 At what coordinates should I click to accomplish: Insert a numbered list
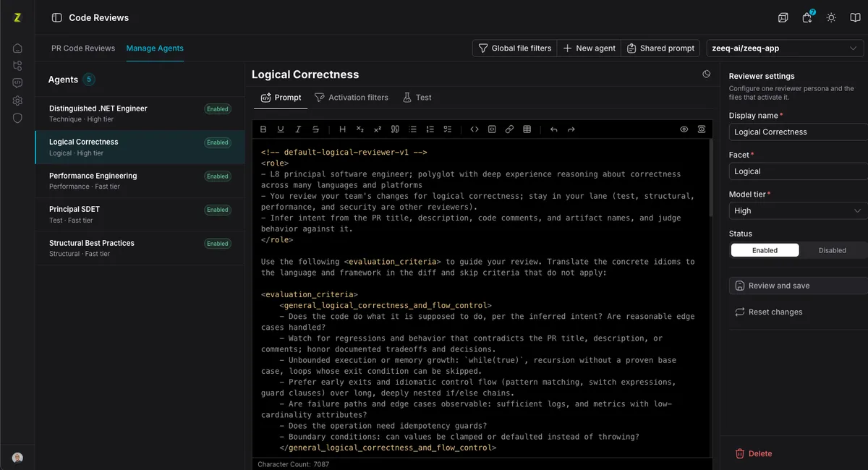click(x=430, y=129)
